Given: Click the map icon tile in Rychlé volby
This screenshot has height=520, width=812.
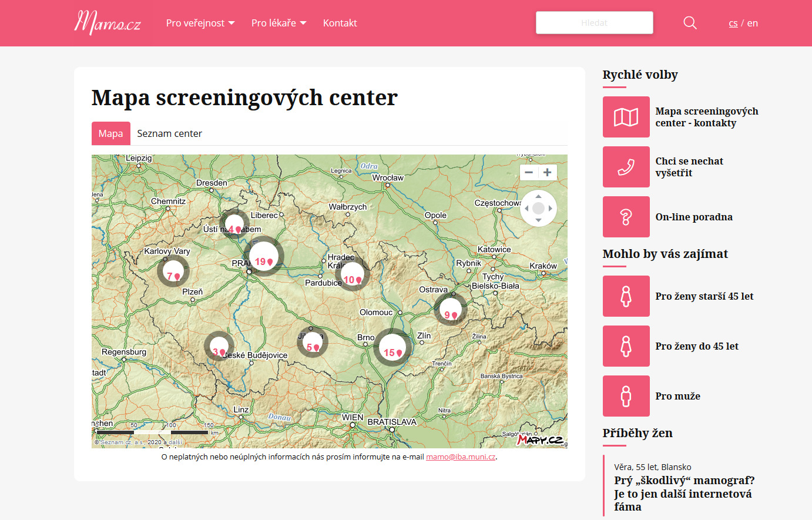Looking at the screenshot, I should [626, 117].
